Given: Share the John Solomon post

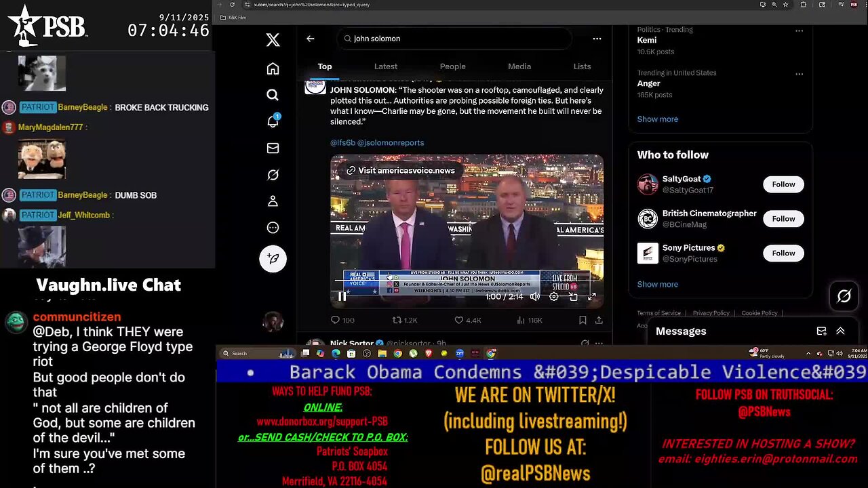Looking at the screenshot, I should (x=599, y=320).
